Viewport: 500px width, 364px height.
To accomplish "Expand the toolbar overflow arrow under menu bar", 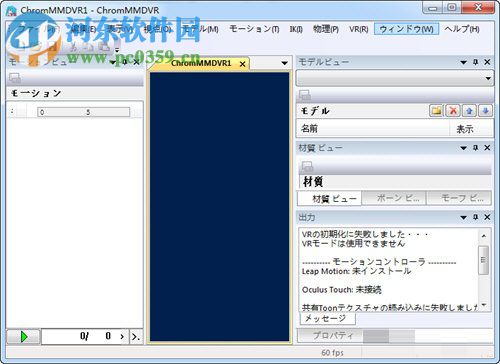I will point(117,50).
